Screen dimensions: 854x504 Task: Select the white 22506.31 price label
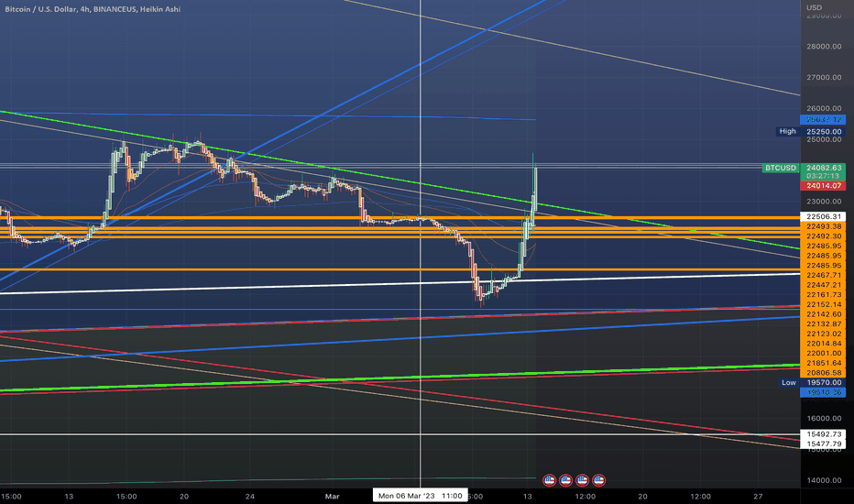823,216
